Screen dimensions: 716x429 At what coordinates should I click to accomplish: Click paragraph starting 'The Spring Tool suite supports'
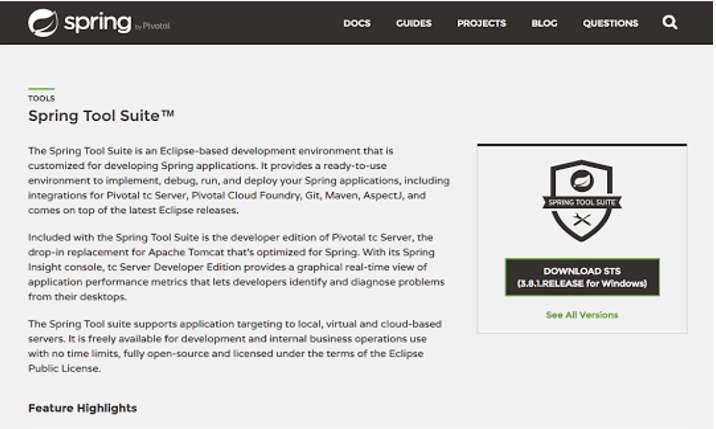(x=235, y=346)
